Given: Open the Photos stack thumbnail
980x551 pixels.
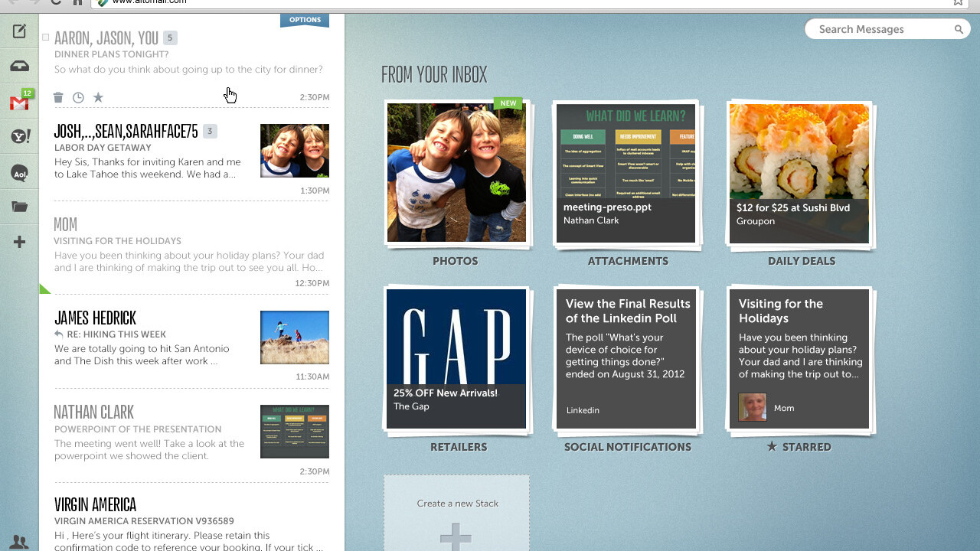Looking at the screenshot, I should (x=456, y=173).
